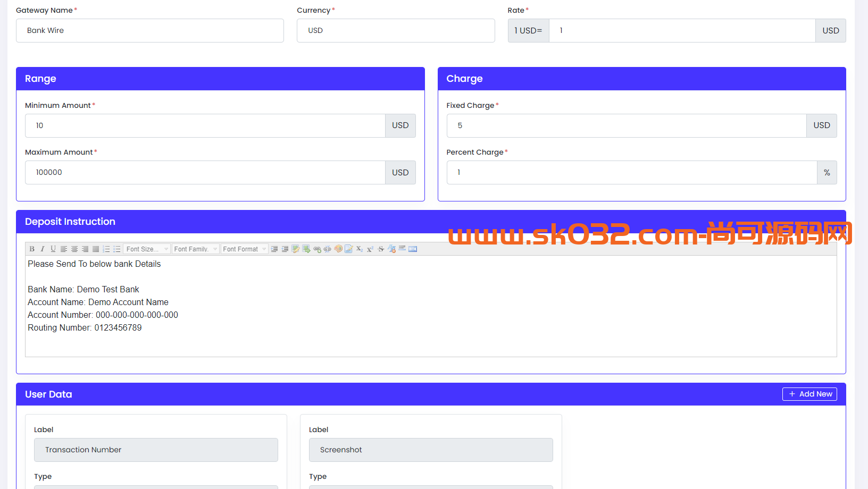Focus the Minimum Amount field
Screen dimensions: 868x489
click(205, 125)
